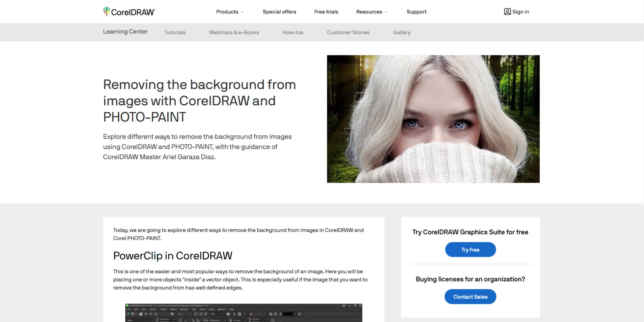
Task: Click the Try CorelDRAW Graphics Suite for free text
Action: point(470,232)
